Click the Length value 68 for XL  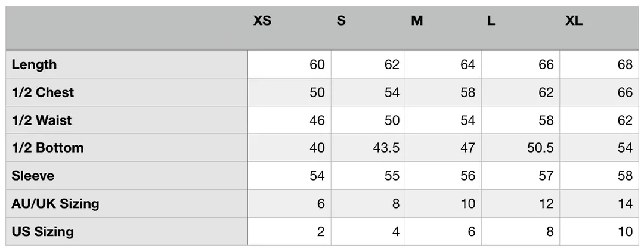(x=625, y=64)
